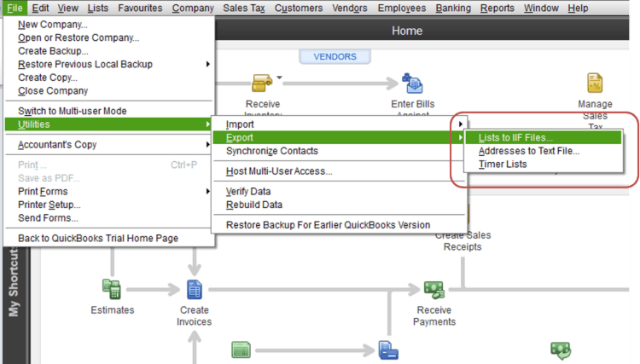Open the File menu
The width and height of the screenshot is (640, 364).
15,8
